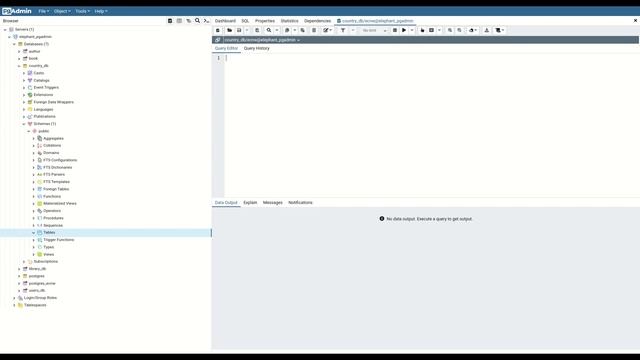Click the Explain query icon

coord(422,30)
